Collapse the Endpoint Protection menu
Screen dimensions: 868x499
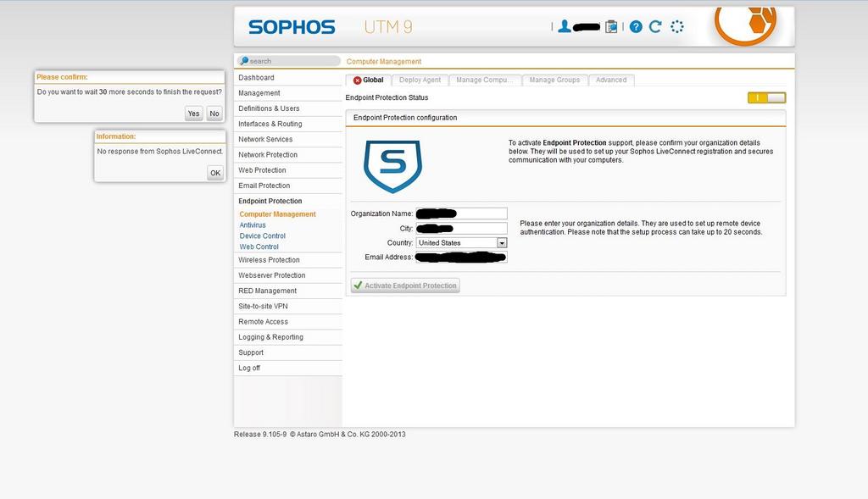click(x=288, y=202)
